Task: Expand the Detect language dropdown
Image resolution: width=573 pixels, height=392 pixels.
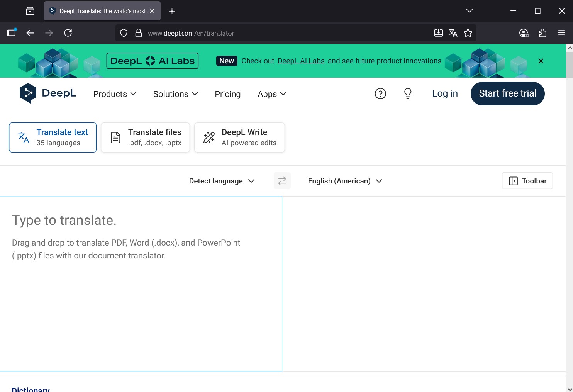Action: click(x=222, y=181)
